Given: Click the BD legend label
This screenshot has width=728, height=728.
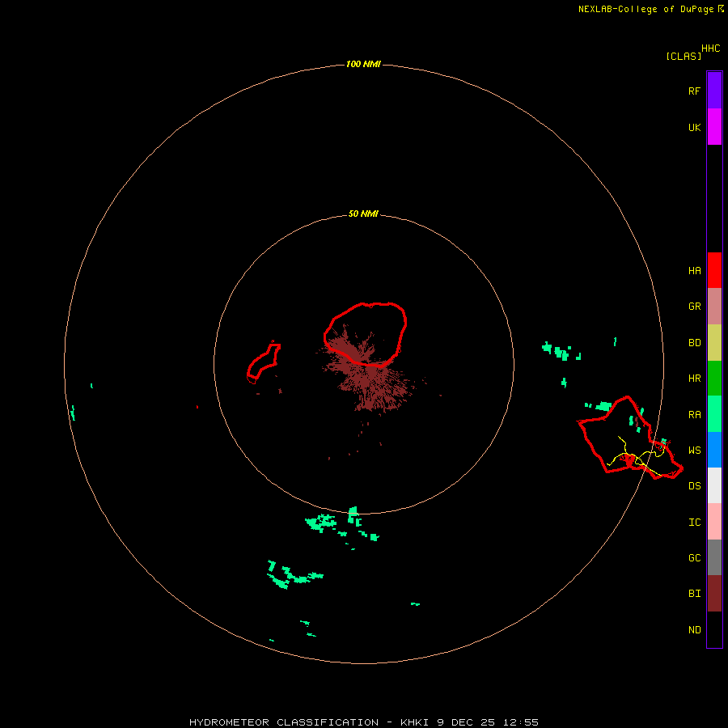Looking at the screenshot, I should 694,343.
